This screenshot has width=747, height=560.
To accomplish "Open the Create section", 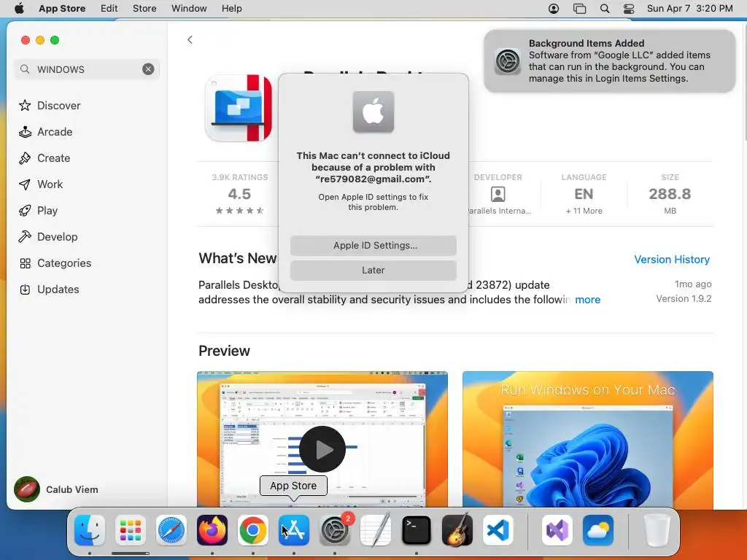I will (x=53, y=157).
